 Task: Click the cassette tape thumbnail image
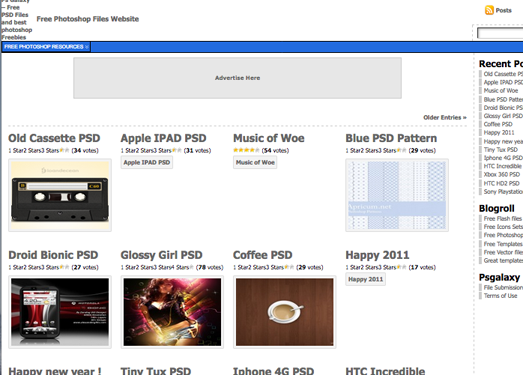pos(60,195)
